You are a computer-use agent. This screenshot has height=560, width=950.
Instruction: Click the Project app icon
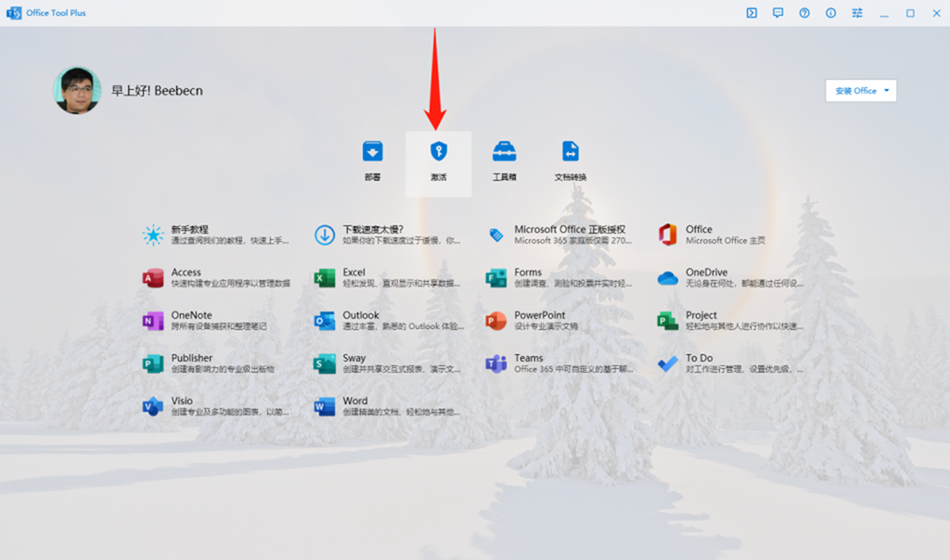pos(668,321)
